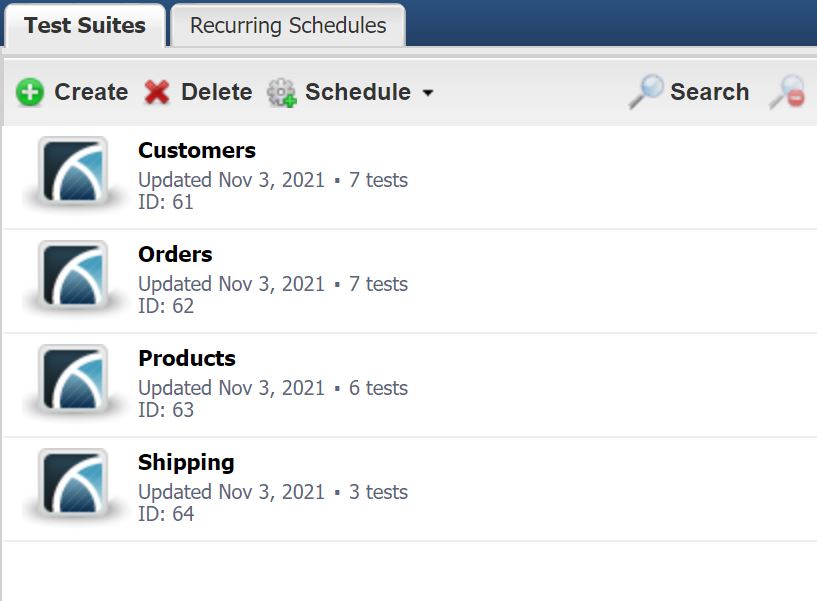817x601 pixels.
Task: Click the Search magnifier icon
Action: pos(649,90)
